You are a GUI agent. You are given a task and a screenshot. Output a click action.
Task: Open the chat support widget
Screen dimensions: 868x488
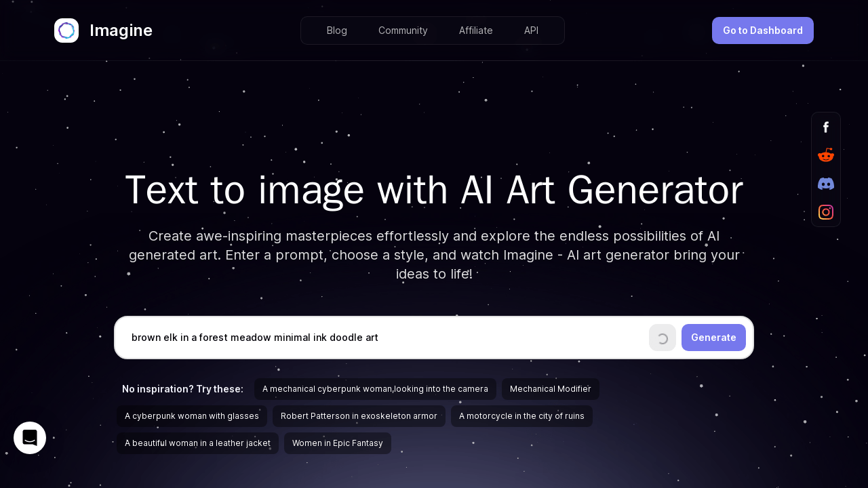tap(30, 438)
